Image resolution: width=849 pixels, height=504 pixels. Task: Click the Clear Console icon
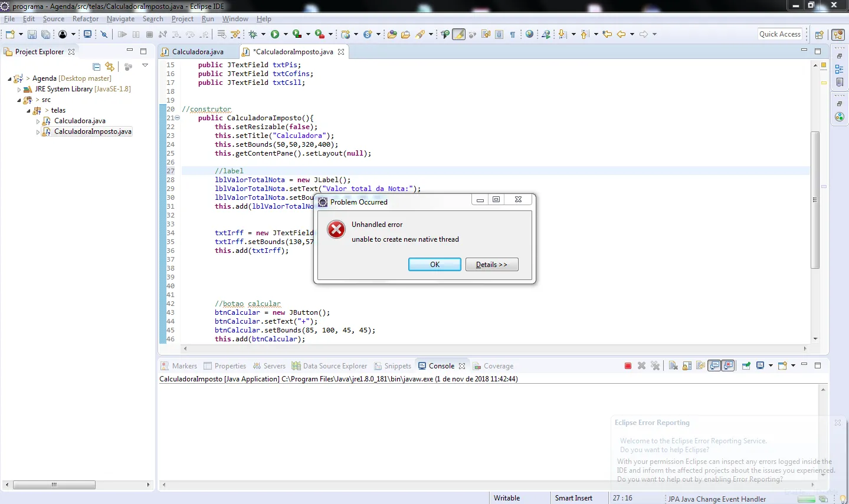[673, 366]
